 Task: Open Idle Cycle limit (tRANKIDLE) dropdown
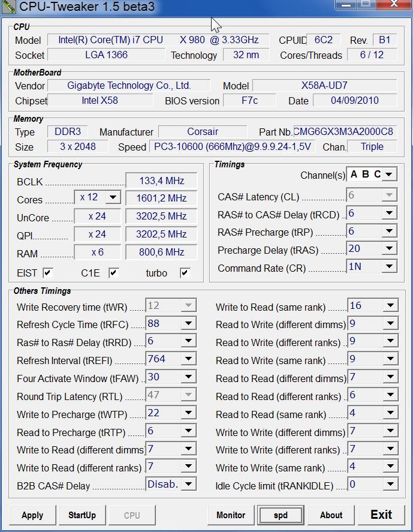point(373,484)
